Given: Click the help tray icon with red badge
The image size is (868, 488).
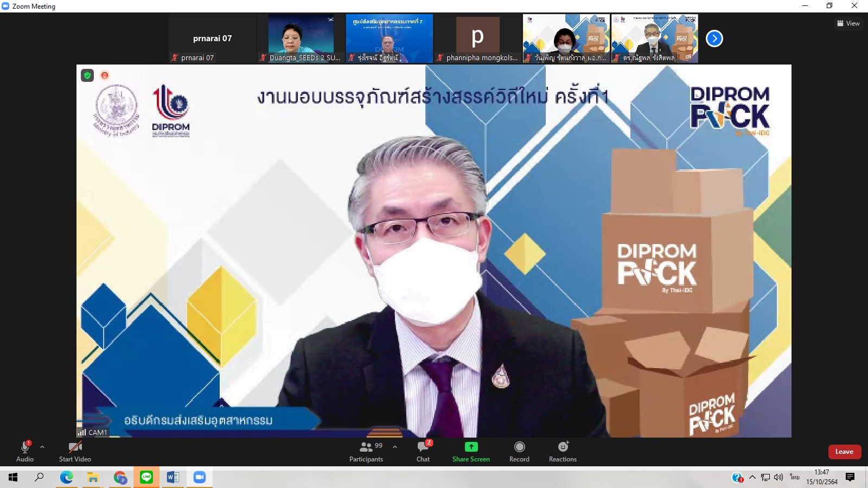Looking at the screenshot, I should pos(737,477).
